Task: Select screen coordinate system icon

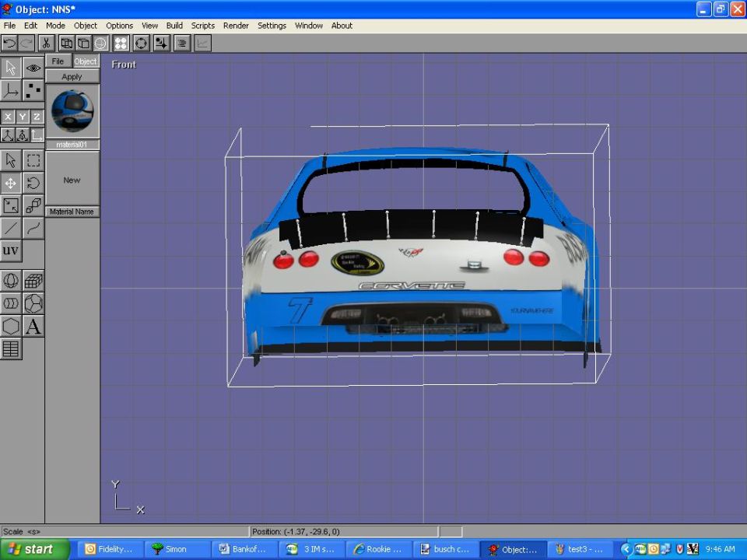Action: [37, 135]
